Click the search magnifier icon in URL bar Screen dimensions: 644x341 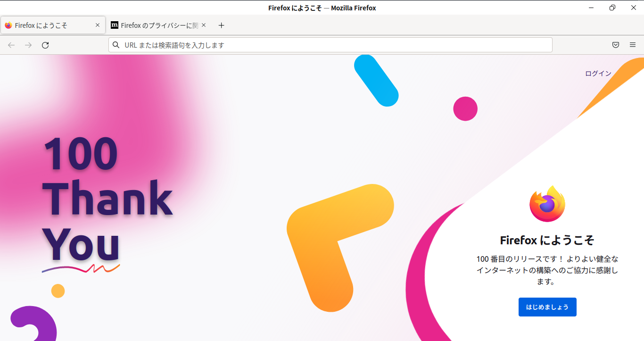coord(116,45)
